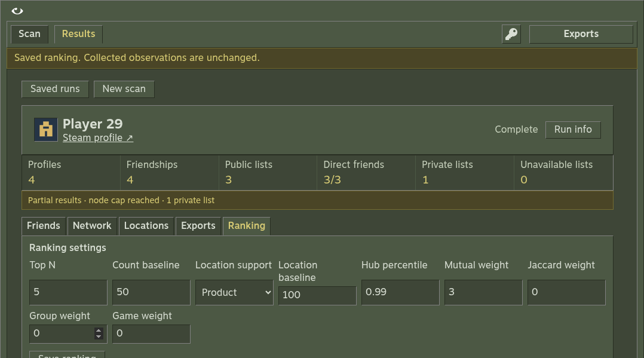Select the Locations sub-tab
Viewport: 644px width, 358px height.
tap(146, 226)
